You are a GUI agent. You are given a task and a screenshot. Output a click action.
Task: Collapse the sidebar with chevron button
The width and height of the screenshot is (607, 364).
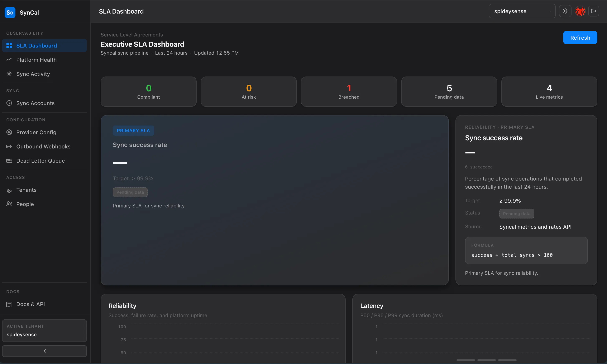pyautogui.click(x=44, y=351)
